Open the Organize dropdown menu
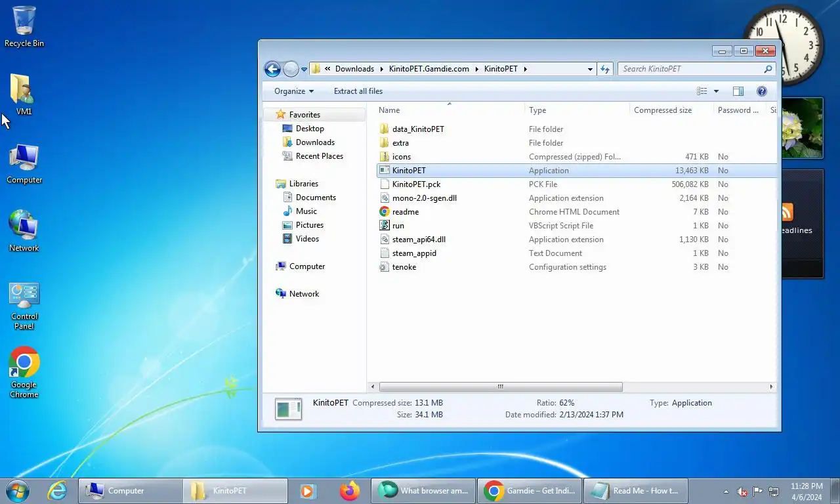 [x=294, y=91]
